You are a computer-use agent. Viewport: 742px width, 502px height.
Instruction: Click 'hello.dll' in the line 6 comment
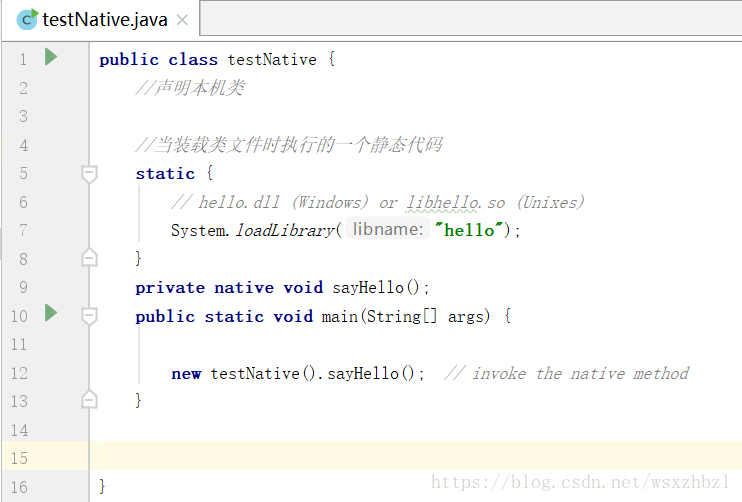click(x=239, y=203)
